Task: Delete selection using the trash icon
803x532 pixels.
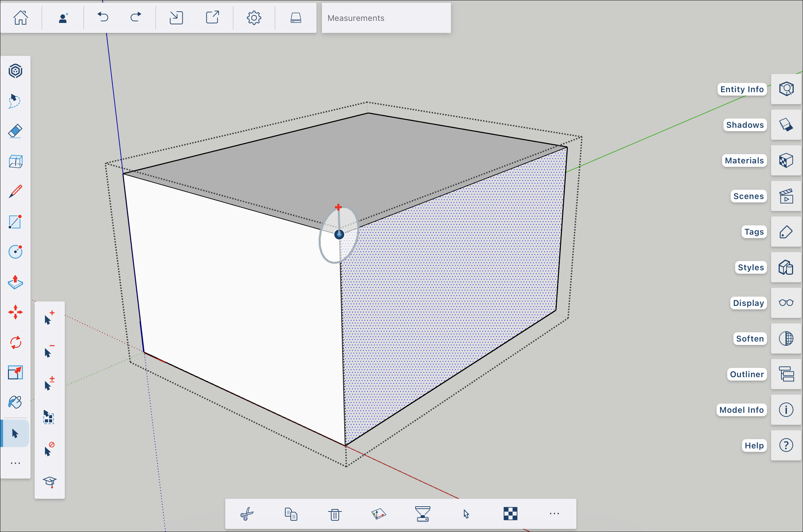Action: 334,514
